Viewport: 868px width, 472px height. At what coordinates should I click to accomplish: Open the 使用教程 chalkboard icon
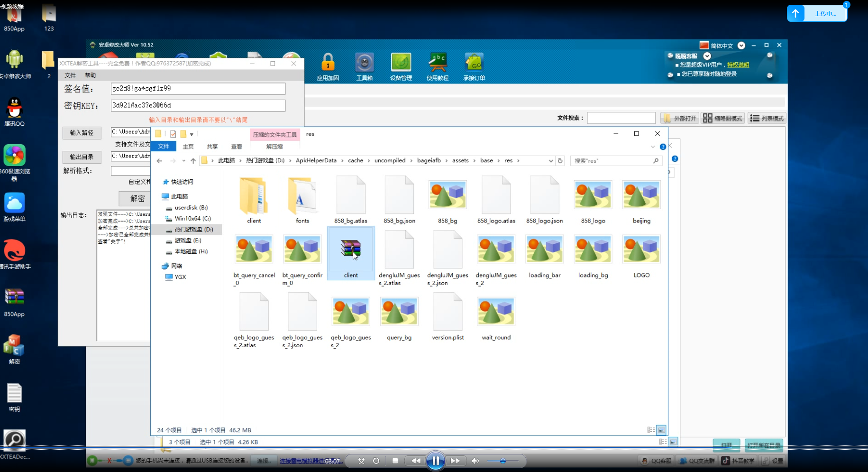[x=437, y=64]
